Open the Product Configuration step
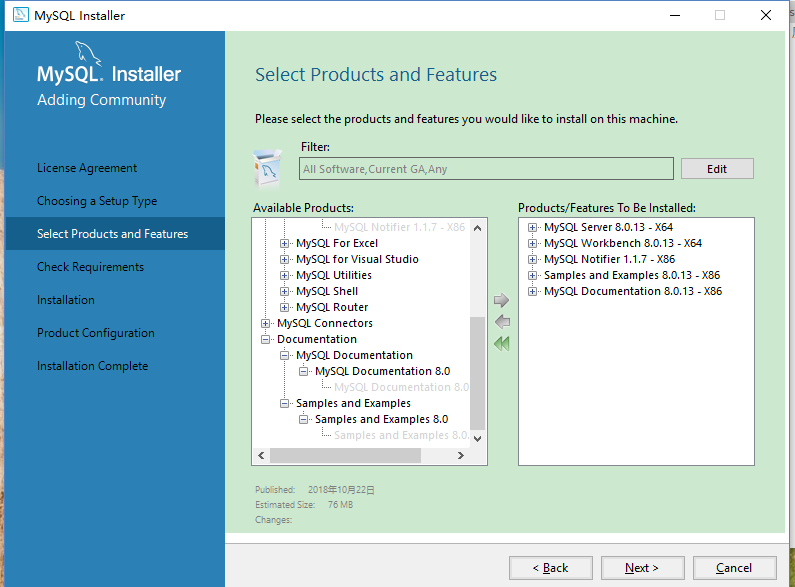Image resolution: width=795 pixels, height=587 pixels. click(x=95, y=333)
